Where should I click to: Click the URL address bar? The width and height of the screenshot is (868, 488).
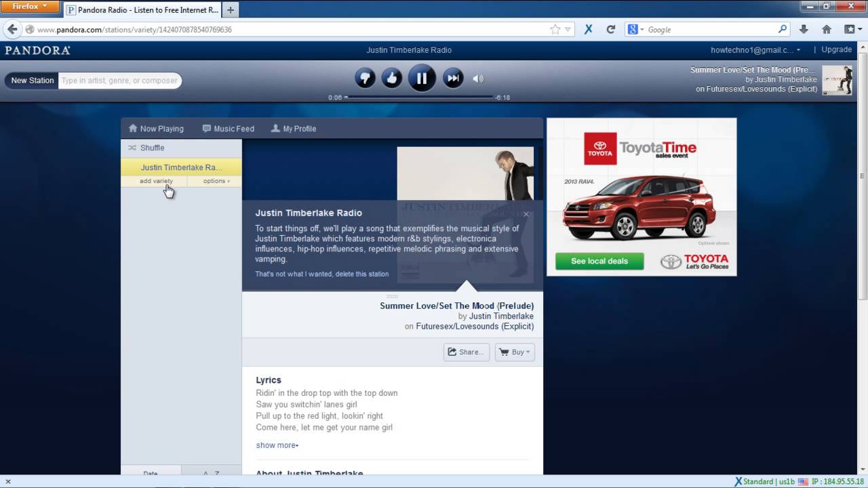(x=292, y=30)
